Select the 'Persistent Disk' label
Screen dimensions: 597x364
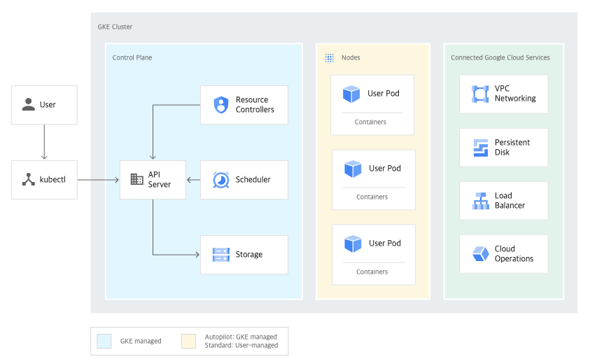point(512,148)
